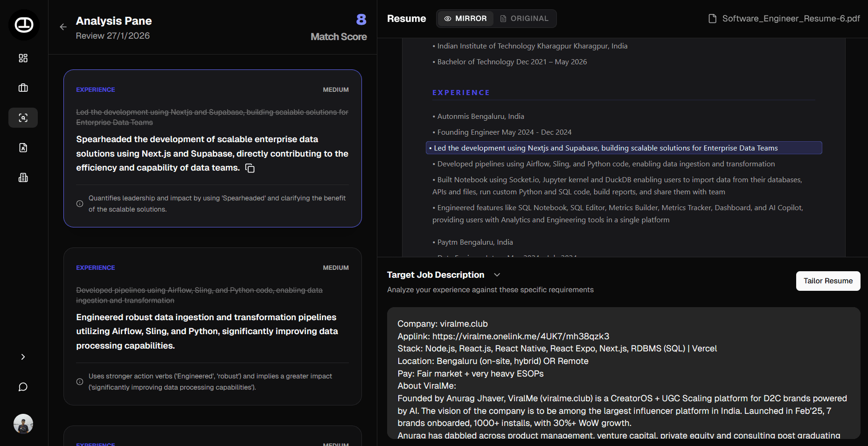Click the info icon beside 'Uses stronger action verbs'
Image resolution: width=868 pixels, height=446 pixels.
80,382
